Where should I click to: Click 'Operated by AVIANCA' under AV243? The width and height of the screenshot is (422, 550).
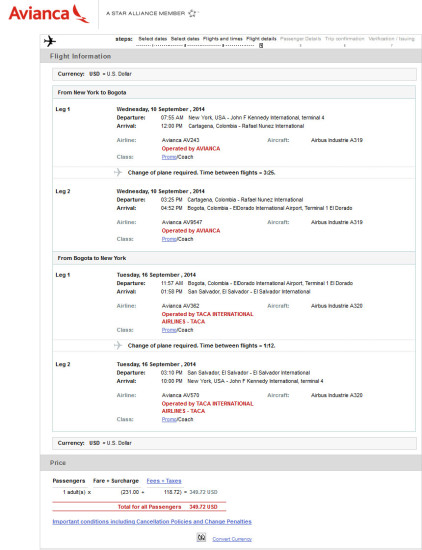[x=191, y=148]
